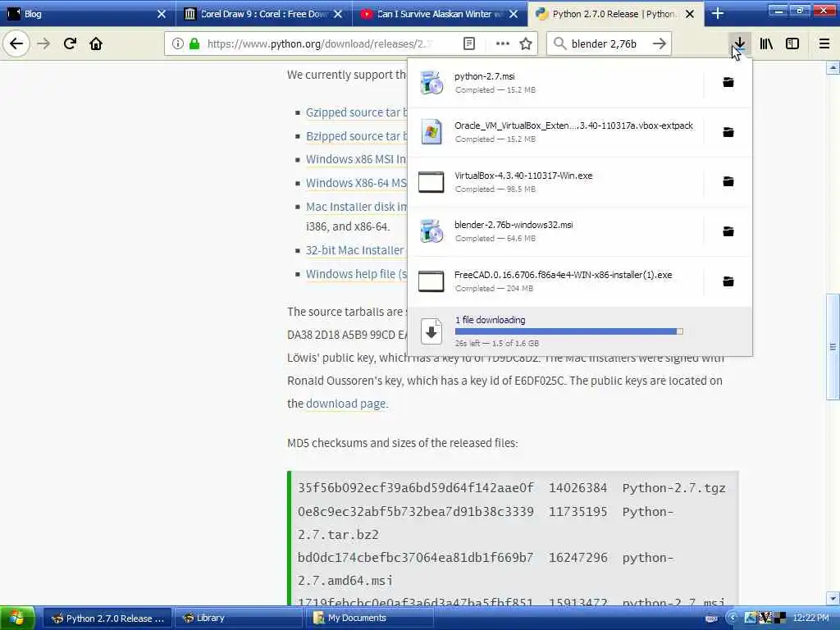
Task: Open My Documents from taskbar
Action: 370,619
